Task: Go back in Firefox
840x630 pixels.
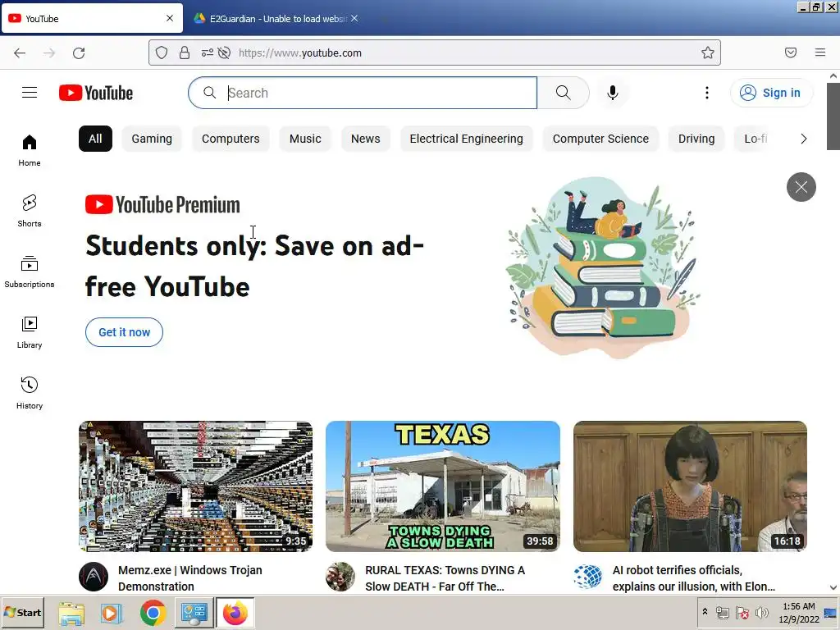Action: coord(20,52)
